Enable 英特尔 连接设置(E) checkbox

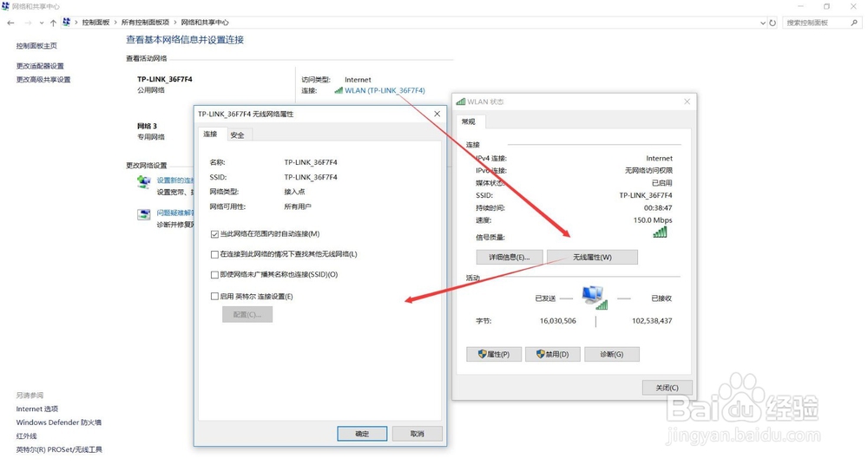pyautogui.click(x=214, y=297)
